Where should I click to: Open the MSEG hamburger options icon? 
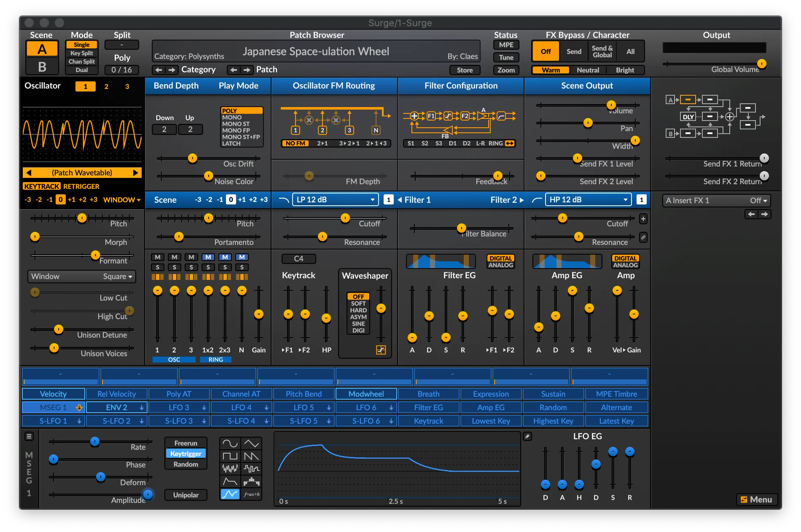pyautogui.click(x=29, y=436)
